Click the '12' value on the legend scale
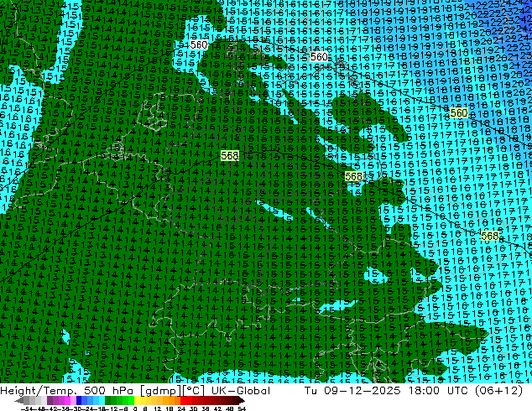This screenshot has width=532, height=411. 158,408
